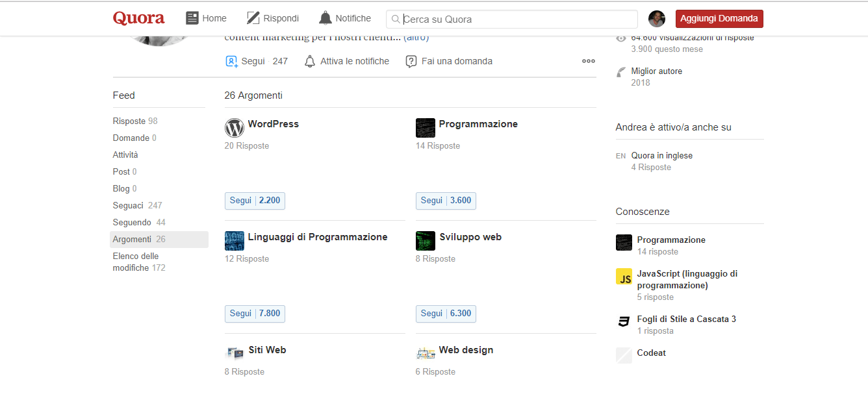Screen dimensions: 868x411
Task: Open the three-dots more options menu
Action: click(x=589, y=61)
